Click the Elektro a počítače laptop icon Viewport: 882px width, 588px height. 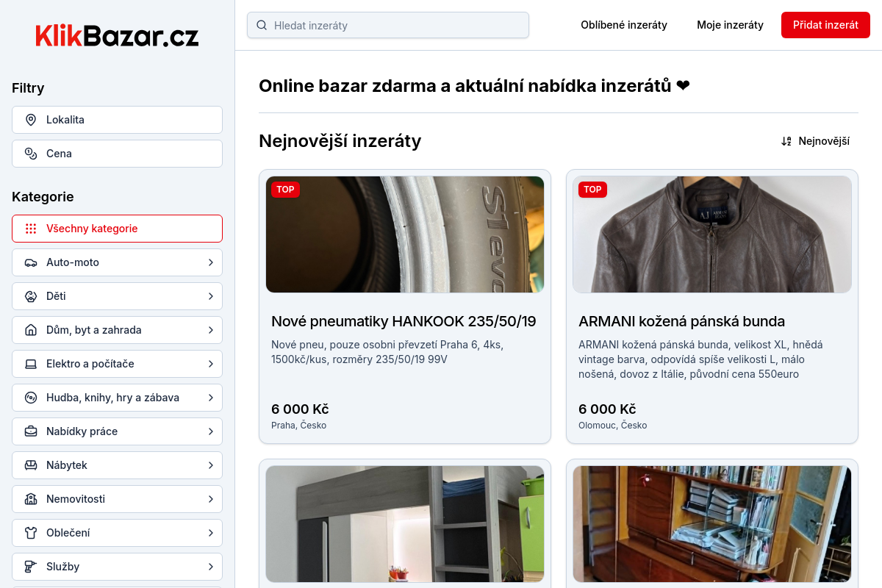click(31, 364)
